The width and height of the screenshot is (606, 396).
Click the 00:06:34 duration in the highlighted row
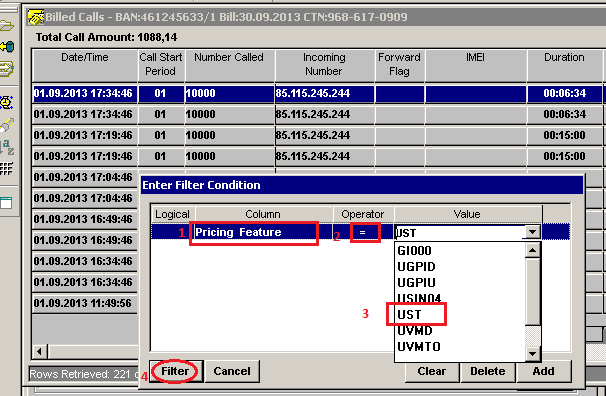click(x=565, y=93)
